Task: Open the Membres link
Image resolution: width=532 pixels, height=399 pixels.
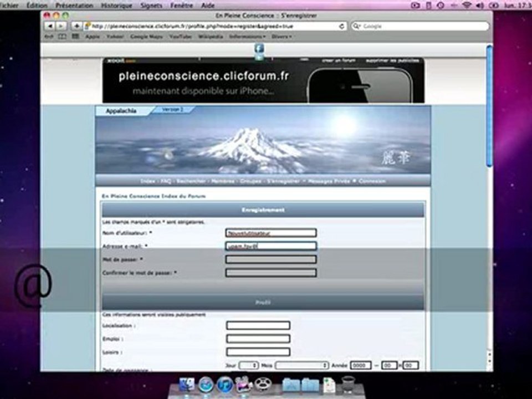Action: pyautogui.click(x=223, y=181)
